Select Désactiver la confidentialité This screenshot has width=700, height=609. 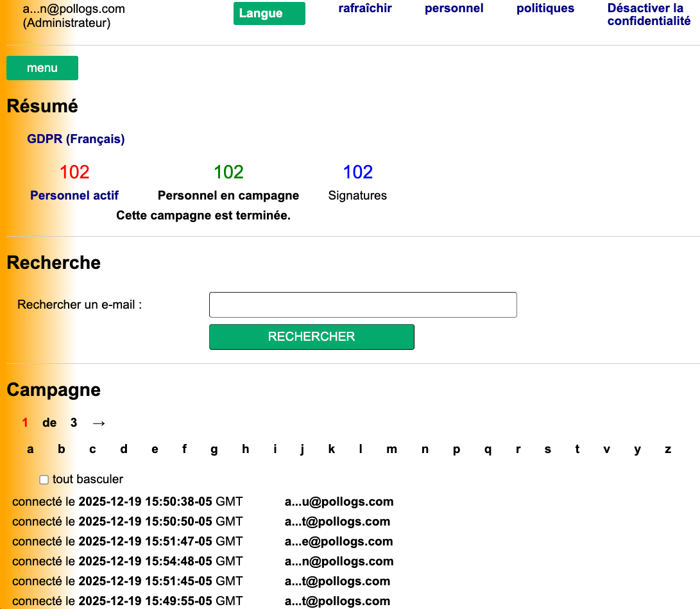pos(648,15)
